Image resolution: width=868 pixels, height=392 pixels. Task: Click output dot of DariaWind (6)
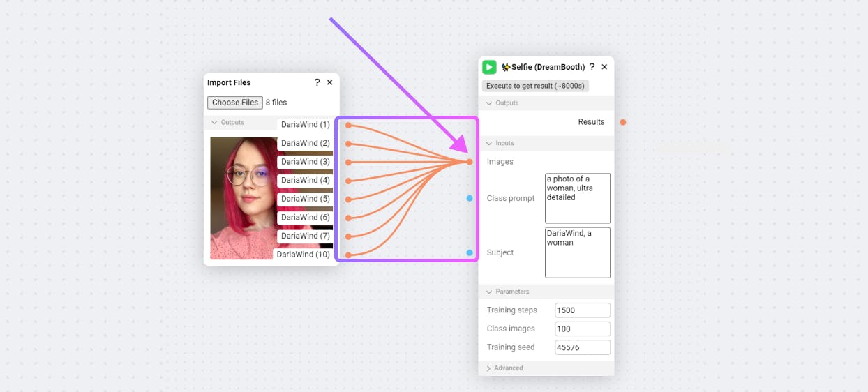click(x=348, y=218)
